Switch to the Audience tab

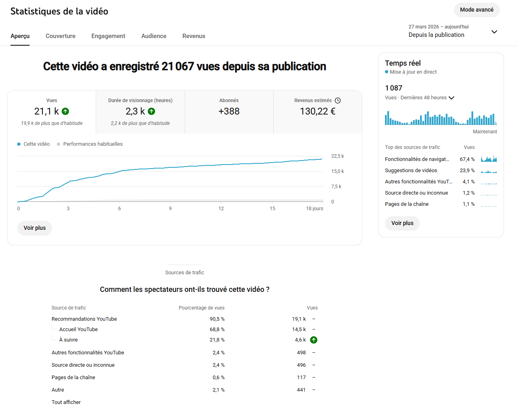pyautogui.click(x=154, y=36)
